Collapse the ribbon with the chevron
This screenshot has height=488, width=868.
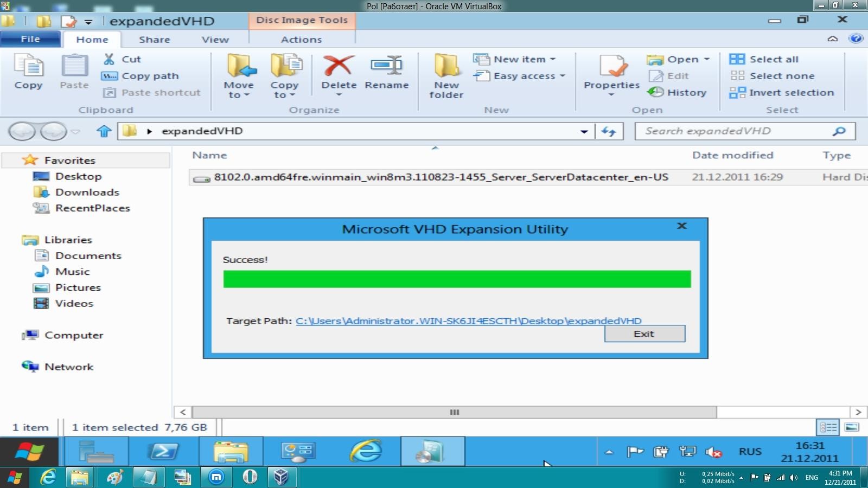(833, 39)
